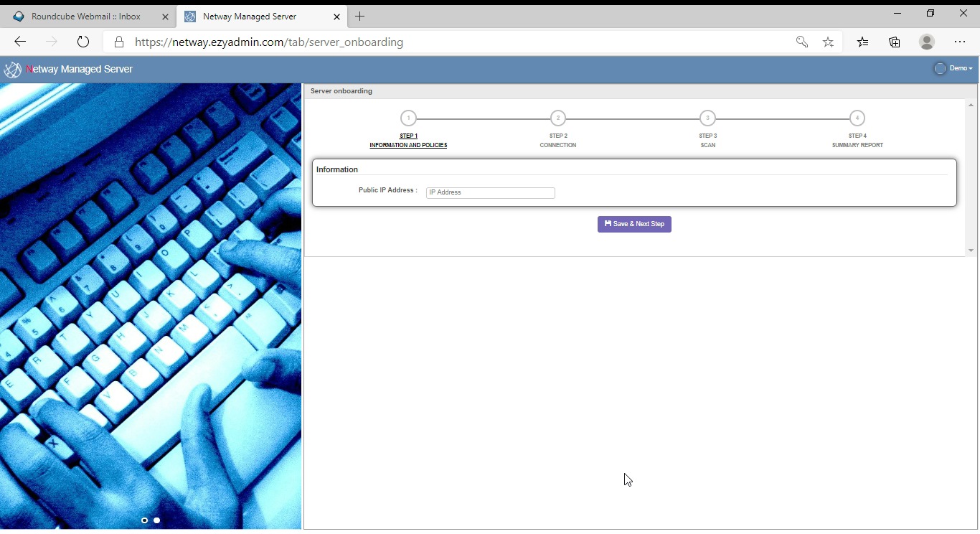Close the Netway Managed Server tab

point(336,17)
